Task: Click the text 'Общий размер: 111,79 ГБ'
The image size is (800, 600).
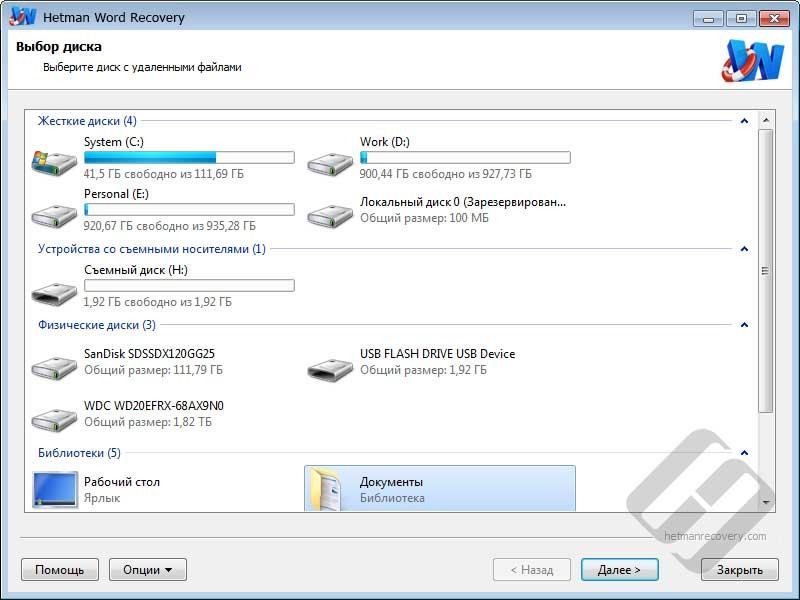Action: [154, 370]
